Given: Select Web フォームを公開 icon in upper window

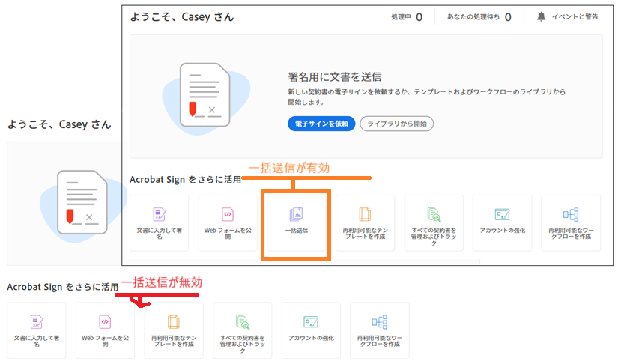Looking at the screenshot, I should [228, 214].
